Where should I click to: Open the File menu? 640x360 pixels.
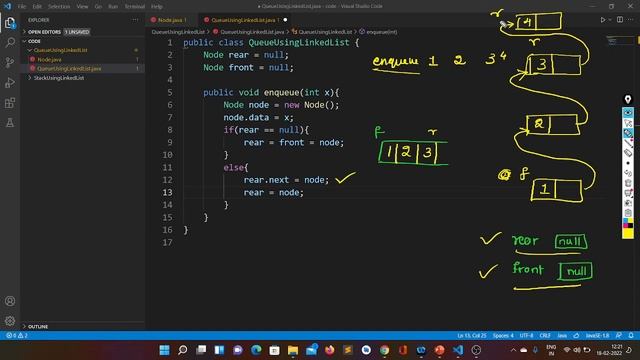click(22, 7)
